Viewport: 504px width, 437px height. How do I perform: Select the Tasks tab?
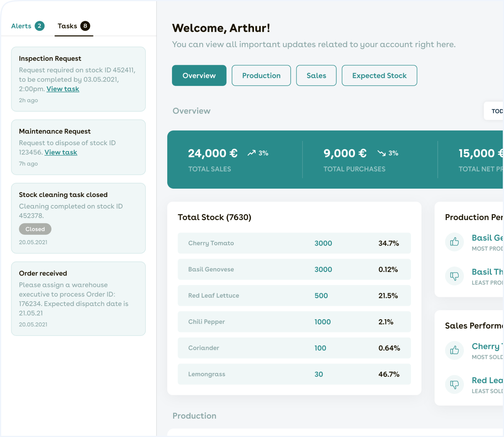pos(67,26)
